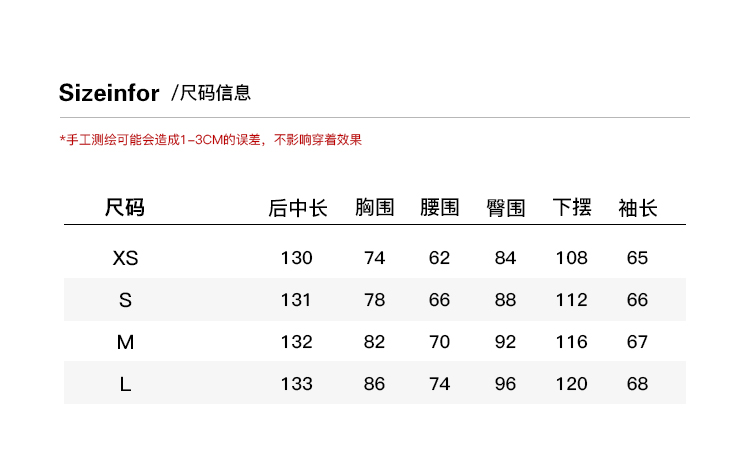Screen dimensions: 750x455
Task: Select the 胸围 column header
Action: coord(375,208)
